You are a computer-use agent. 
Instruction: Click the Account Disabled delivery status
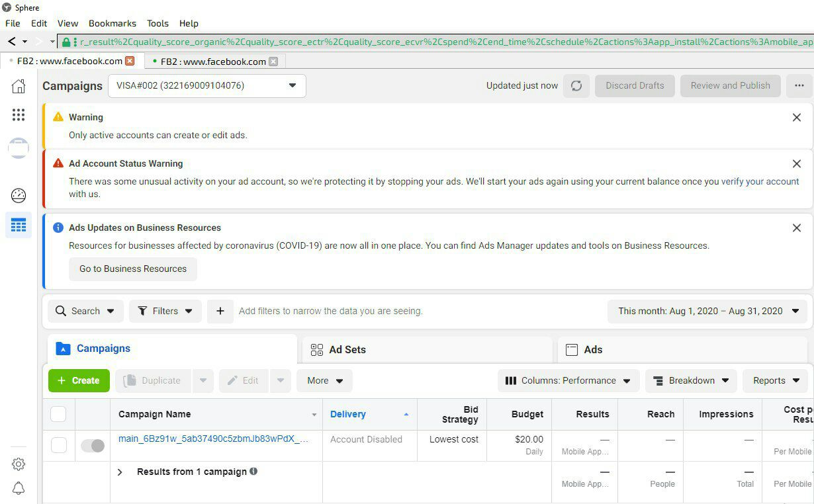tap(366, 439)
